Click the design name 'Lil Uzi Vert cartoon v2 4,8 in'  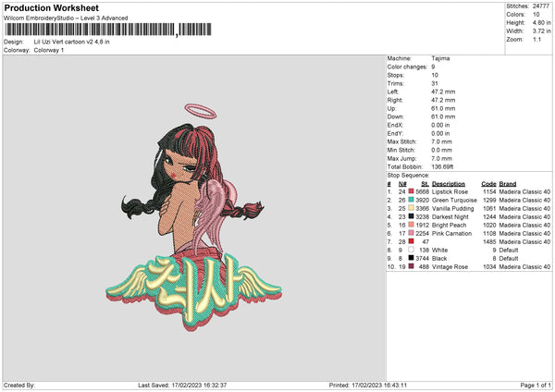click(x=71, y=42)
